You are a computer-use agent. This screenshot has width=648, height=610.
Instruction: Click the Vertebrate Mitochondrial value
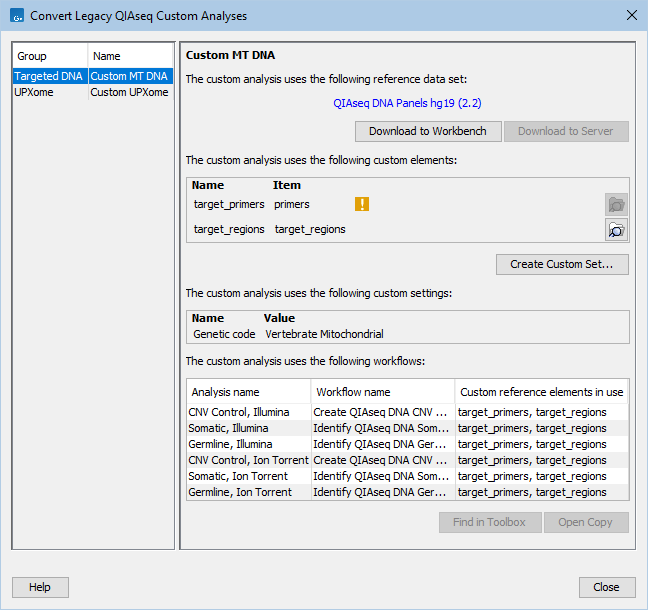[324, 334]
